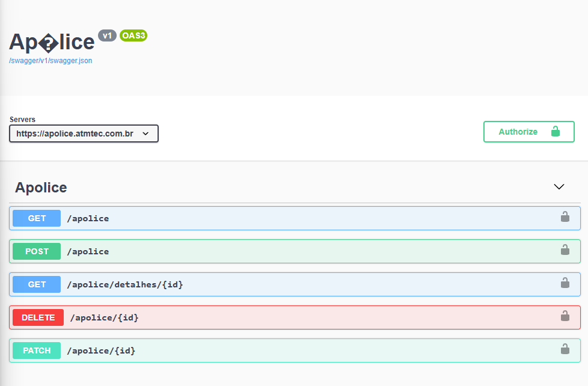Click lock icon on GET /apolice/detalhes/{id} row
Viewport: 588px width, 386px height.
[565, 283]
